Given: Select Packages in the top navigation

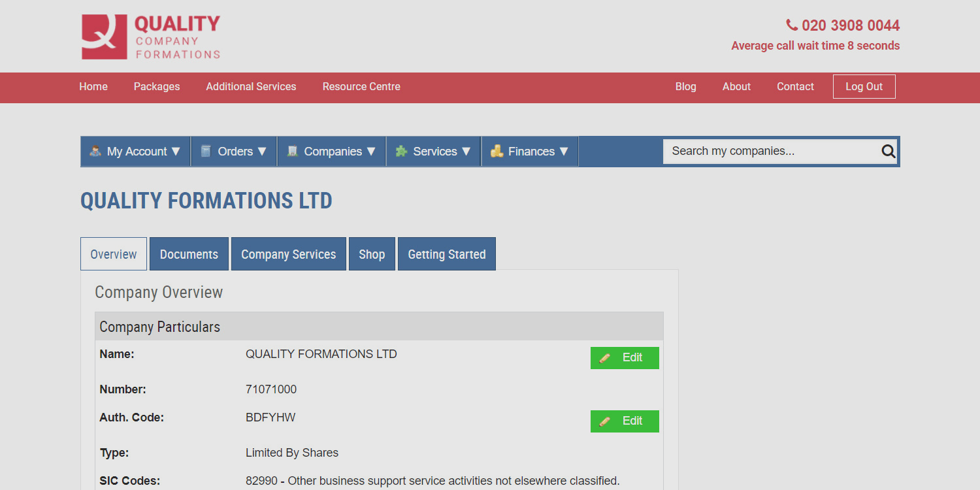Looking at the screenshot, I should coord(157,86).
